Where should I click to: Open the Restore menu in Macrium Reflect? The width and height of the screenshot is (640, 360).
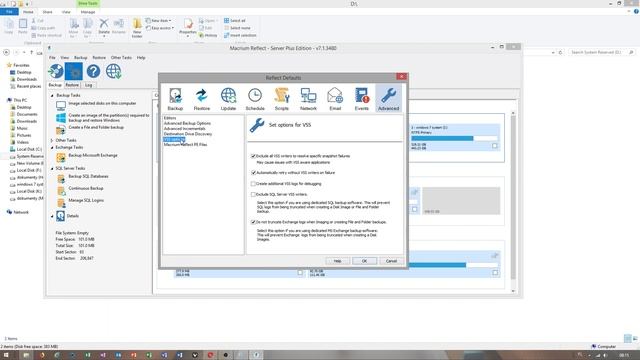coord(99,58)
